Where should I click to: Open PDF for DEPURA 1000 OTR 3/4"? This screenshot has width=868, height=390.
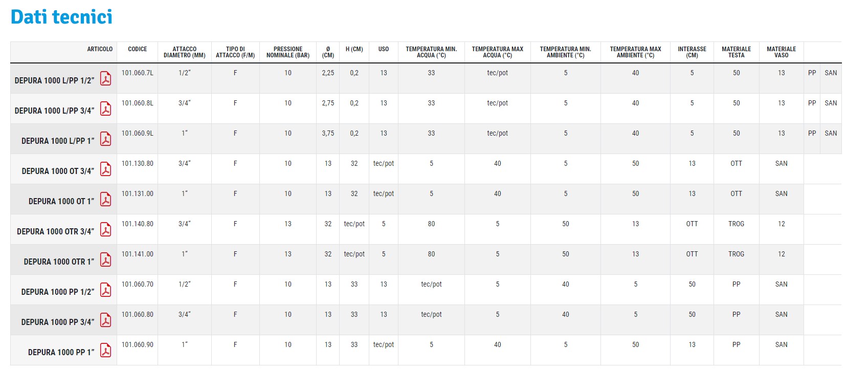tap(105, 230)
